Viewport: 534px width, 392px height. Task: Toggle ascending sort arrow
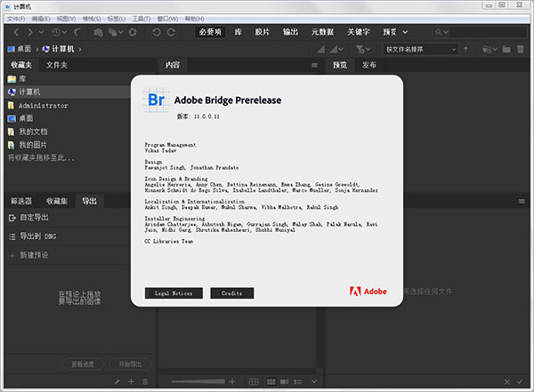click(465, 50)
